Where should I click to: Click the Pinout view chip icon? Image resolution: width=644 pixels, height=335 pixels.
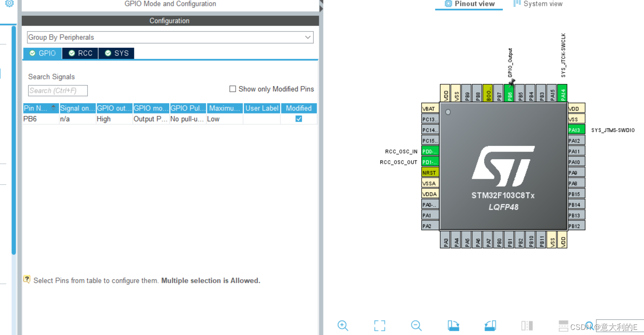pos(448,4)
